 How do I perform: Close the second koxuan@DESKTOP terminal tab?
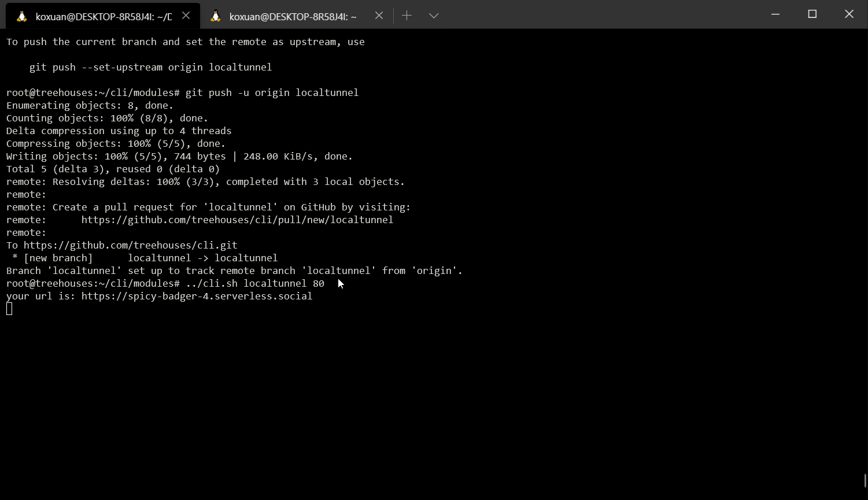pos(379,16)
